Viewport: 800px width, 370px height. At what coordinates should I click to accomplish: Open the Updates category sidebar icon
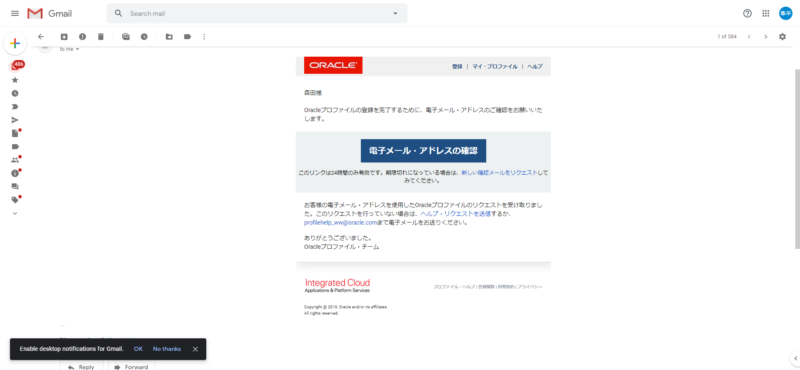click(x=15, y=173)
